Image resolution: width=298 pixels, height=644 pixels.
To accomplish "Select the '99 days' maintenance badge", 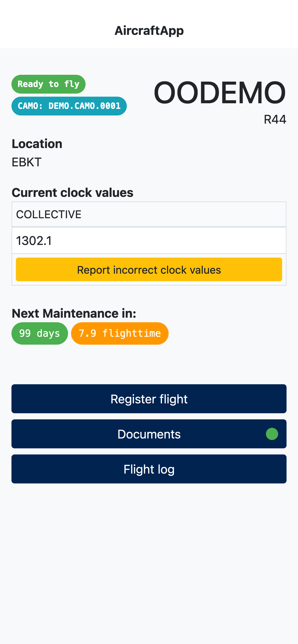I will 39,333.
